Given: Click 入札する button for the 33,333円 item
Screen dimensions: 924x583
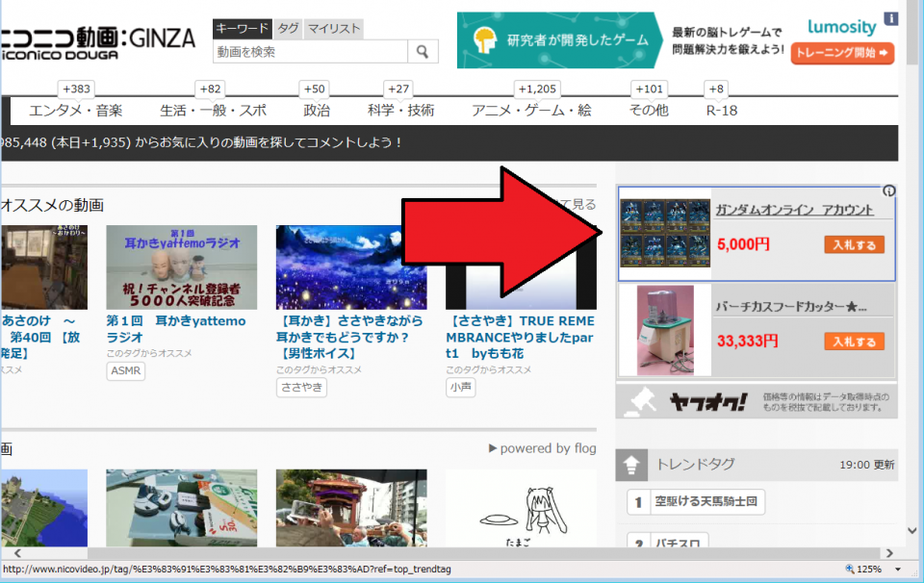Looking at the screenshot, I should pyautogui.click(x=854, y=342).
